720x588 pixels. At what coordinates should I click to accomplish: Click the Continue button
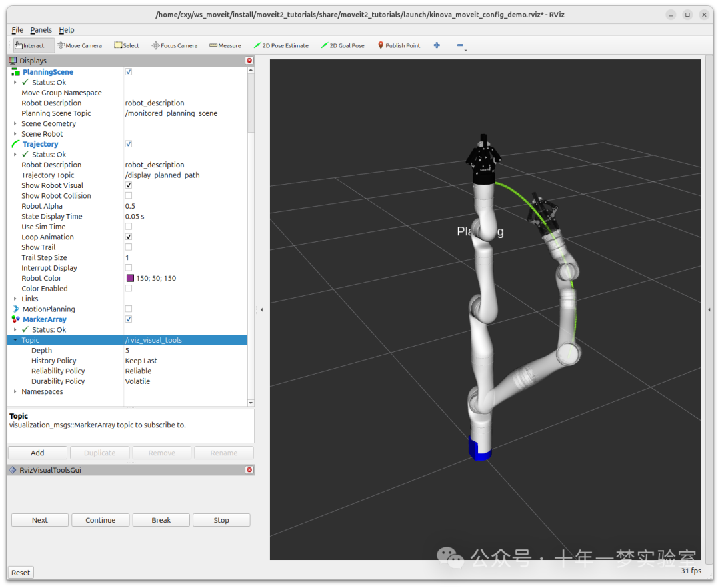pos(100,520)
